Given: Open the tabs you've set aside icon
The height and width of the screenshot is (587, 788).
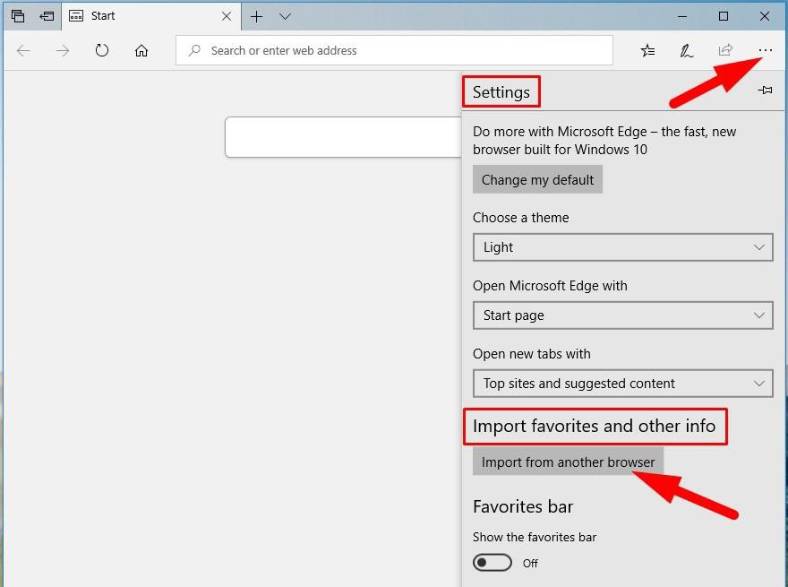Looking at the screenshot, I should point(18,16).
